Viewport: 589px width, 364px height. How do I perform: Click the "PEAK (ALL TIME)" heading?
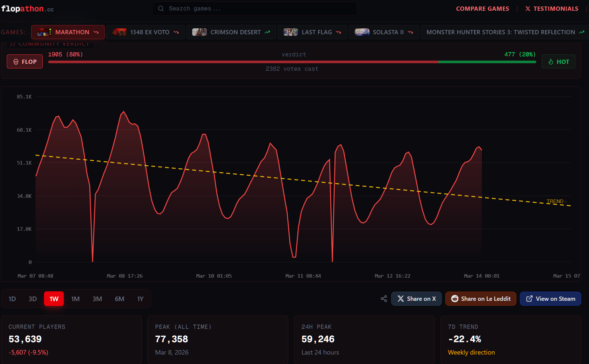[183, 327]
